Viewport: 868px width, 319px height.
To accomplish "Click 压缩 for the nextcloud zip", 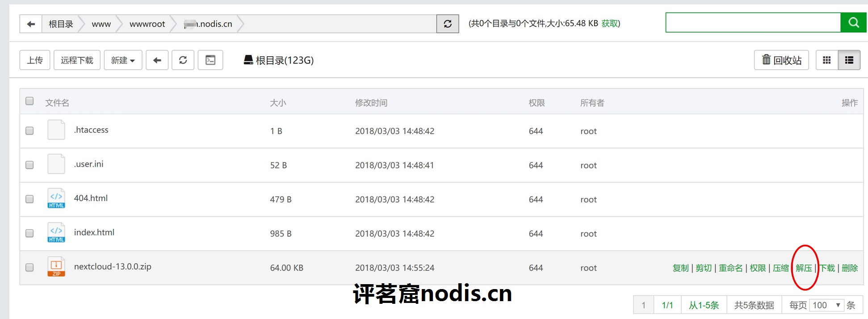I will click(781, 268).
